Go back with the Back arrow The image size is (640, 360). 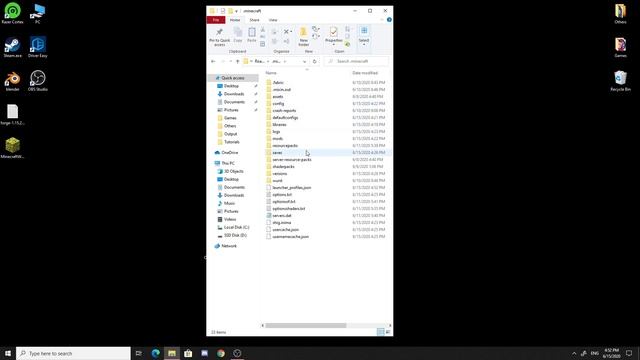tap(213, 61)
